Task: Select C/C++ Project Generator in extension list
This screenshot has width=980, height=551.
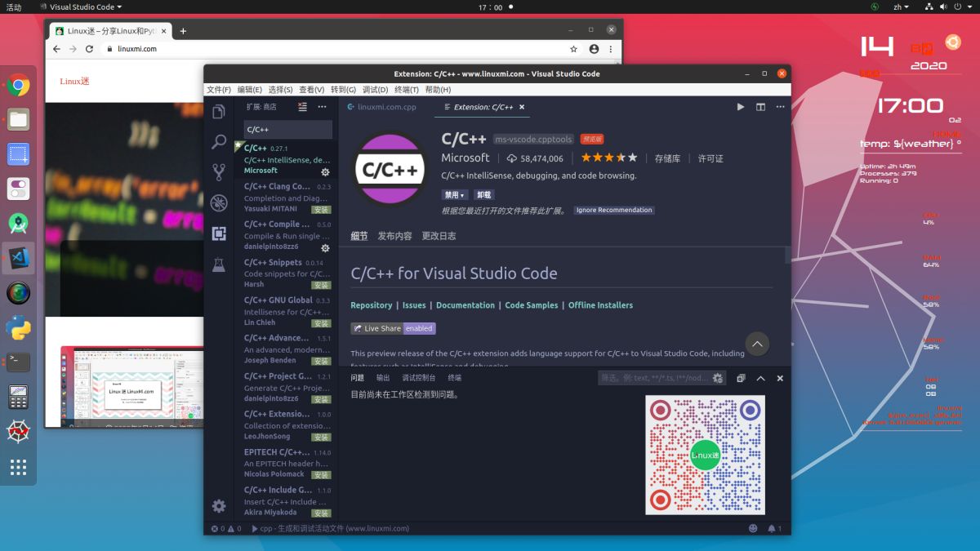Action: click(287, 387)
